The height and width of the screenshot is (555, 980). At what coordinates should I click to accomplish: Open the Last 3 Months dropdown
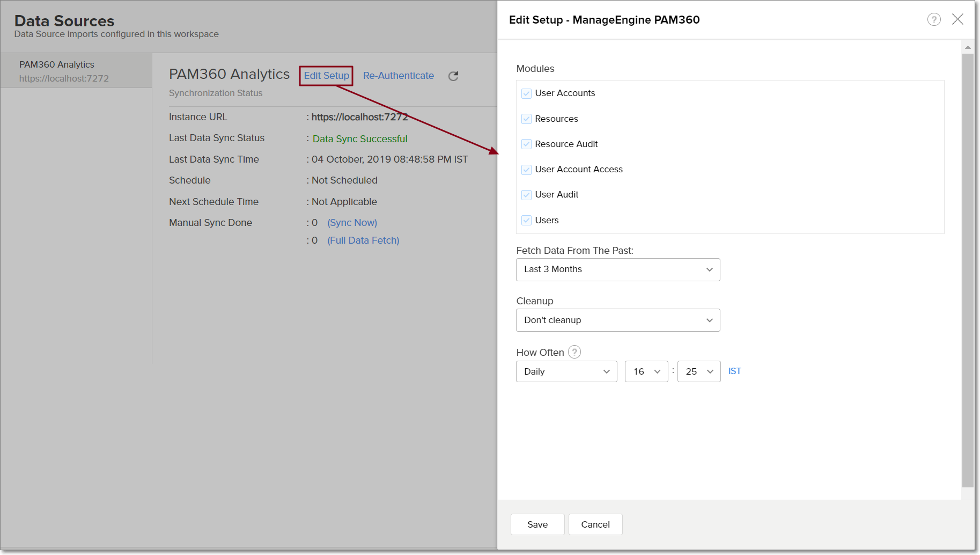pos(617,269)
